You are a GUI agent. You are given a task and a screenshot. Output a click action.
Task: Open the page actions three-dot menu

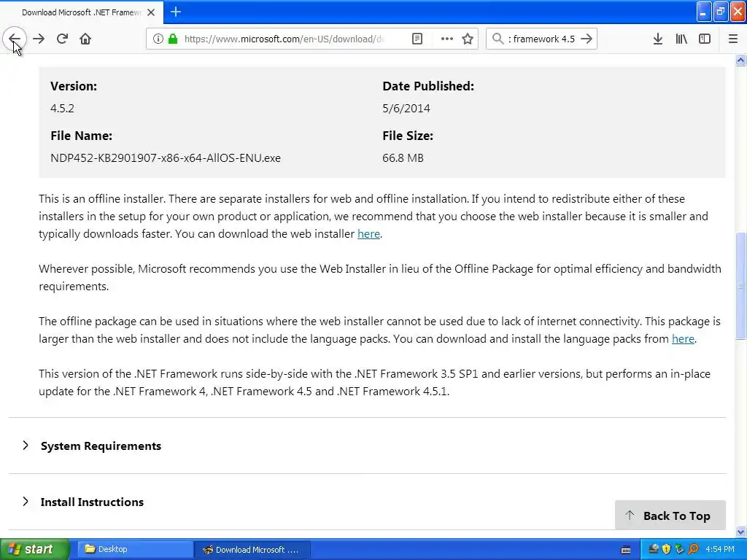tap(447, 39)
